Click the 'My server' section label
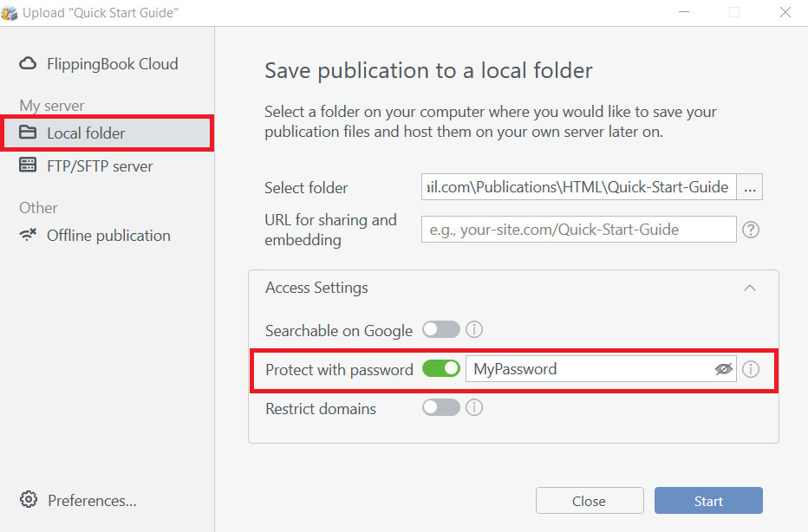This screenshot has height=532, width=808. click(51, 106)
